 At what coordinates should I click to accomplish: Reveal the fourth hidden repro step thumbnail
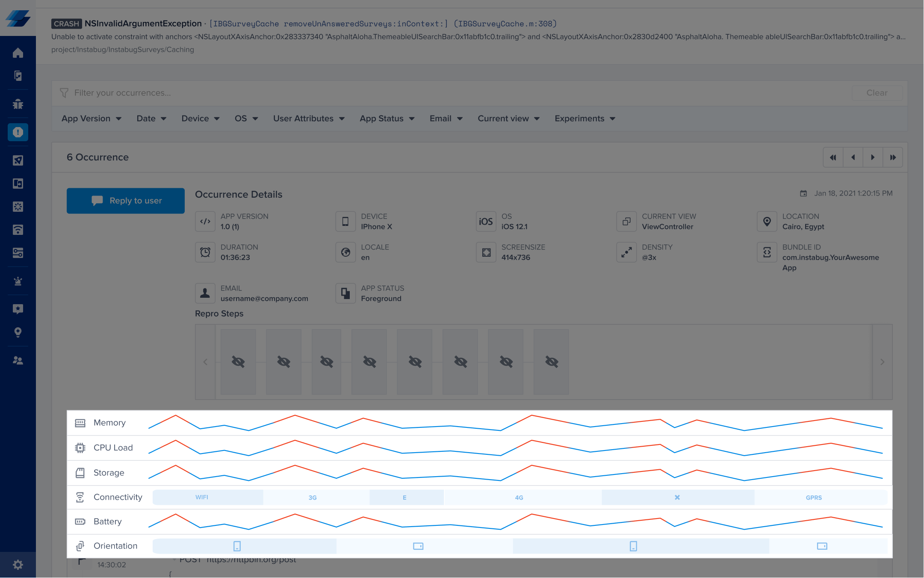click(369, 362)
